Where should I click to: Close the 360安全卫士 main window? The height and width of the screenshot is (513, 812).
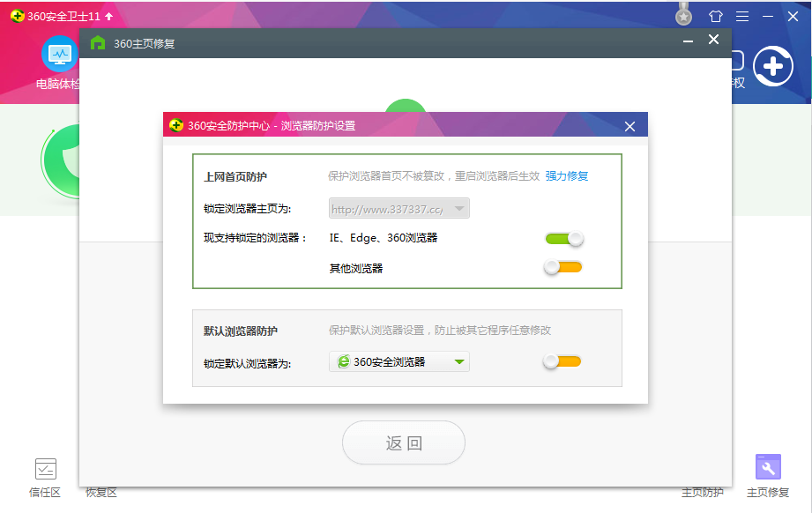793,17
